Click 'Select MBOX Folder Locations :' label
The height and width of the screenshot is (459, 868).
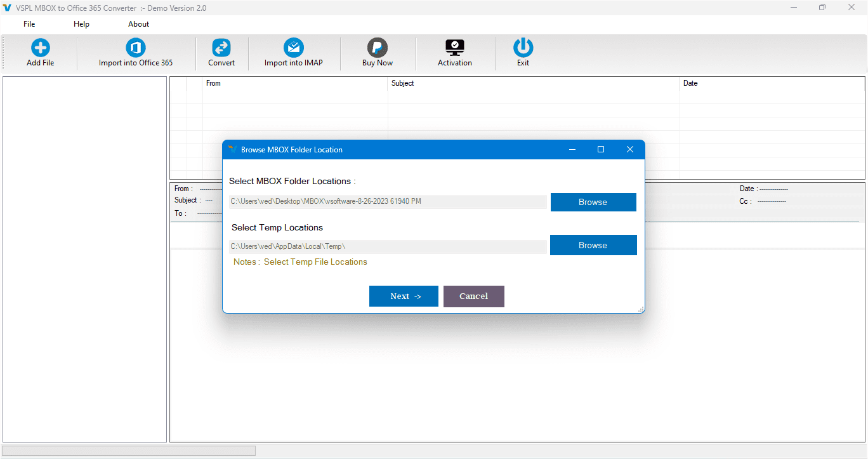pyautogui.click(x=293, y=182)
